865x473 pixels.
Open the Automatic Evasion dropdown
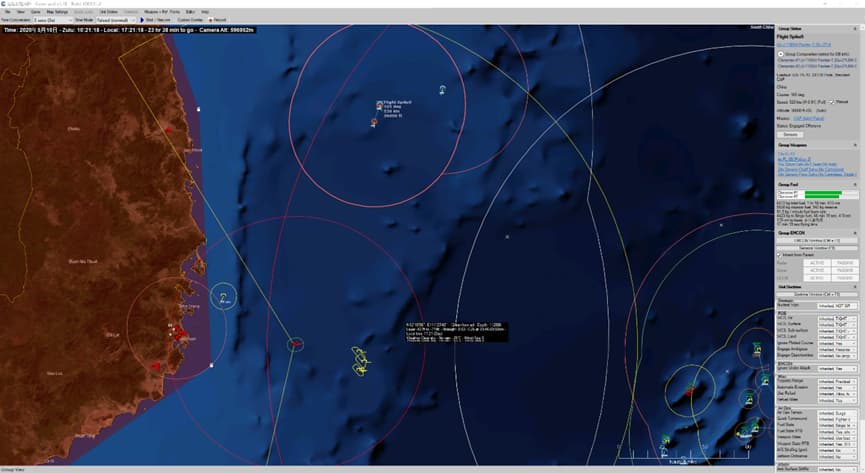837,387
